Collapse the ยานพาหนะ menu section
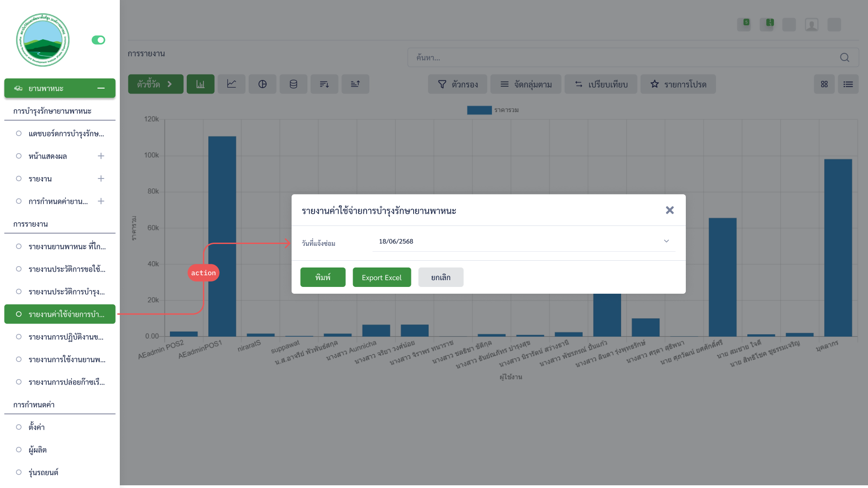 (x=101, y=88)
